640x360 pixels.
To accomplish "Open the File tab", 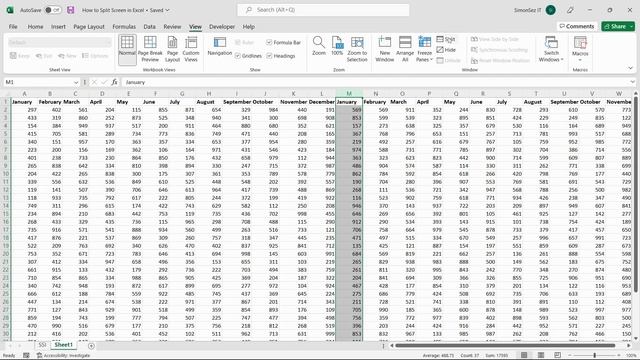I will click(13, 27).
